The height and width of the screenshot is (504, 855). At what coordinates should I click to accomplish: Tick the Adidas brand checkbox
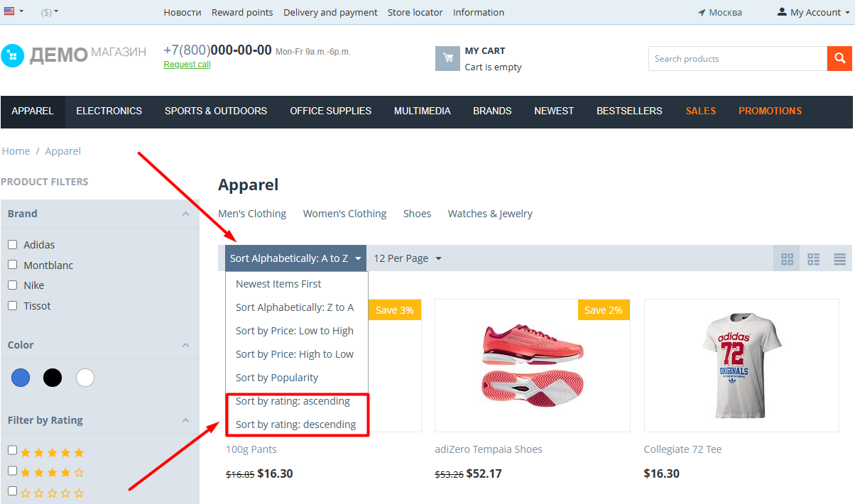tap(12, 244)
